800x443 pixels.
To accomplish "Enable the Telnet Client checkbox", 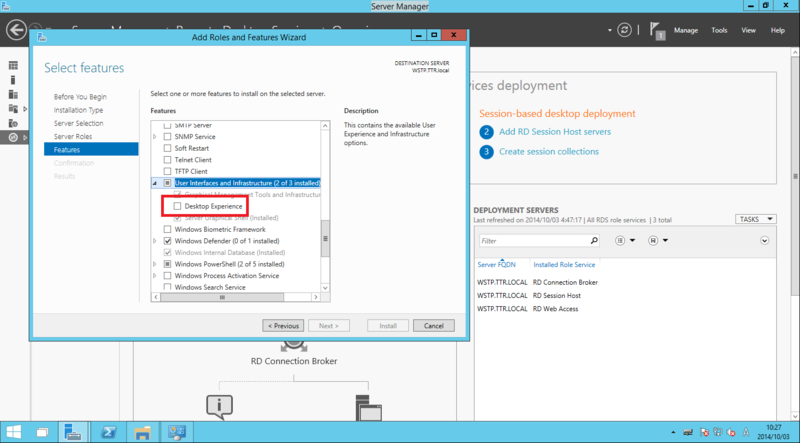I will click(167, 160).
